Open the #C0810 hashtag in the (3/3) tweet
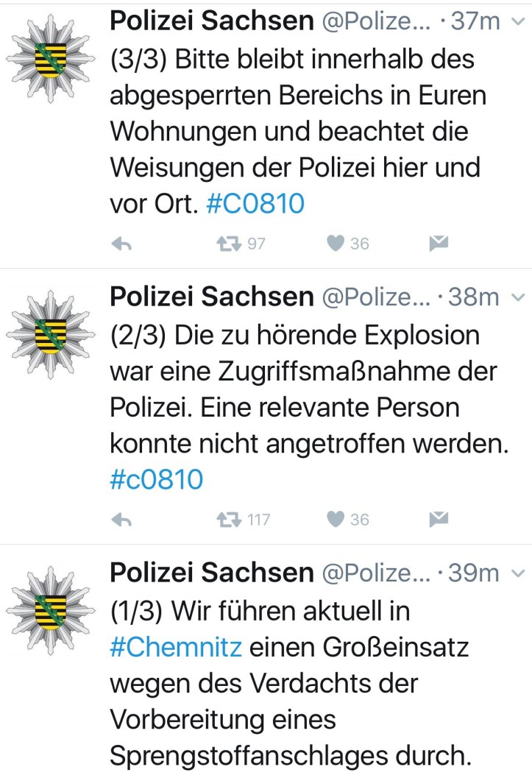Image resolution: width=532 pixels, height=778 pixels. (x=255, y=203)
